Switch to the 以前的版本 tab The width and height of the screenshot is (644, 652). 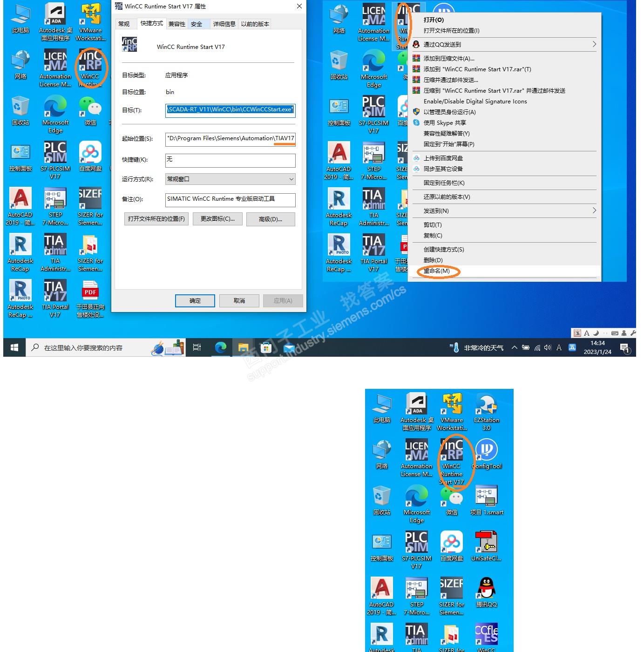[x=255, y=24]
